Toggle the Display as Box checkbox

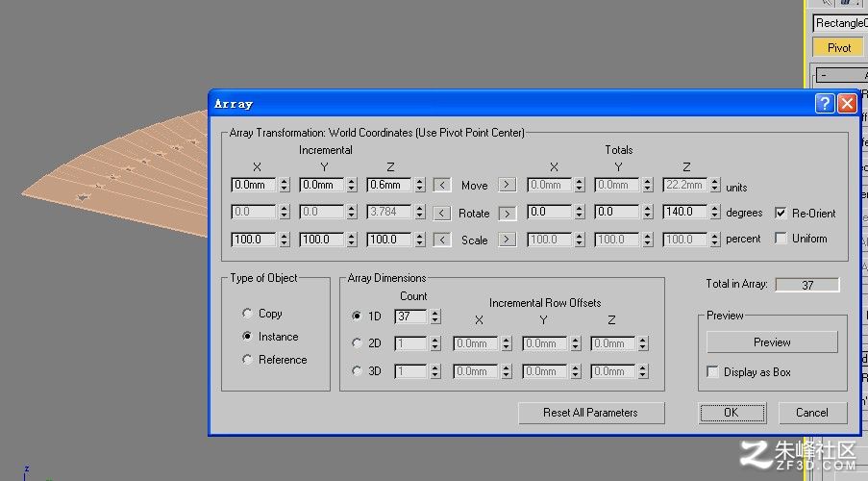coord(713,371)
